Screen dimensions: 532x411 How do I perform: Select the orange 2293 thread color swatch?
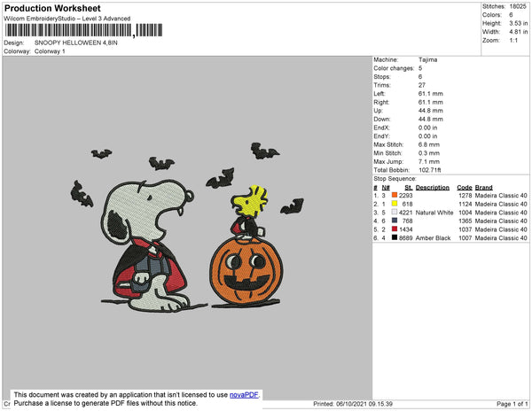pos(395,195)
